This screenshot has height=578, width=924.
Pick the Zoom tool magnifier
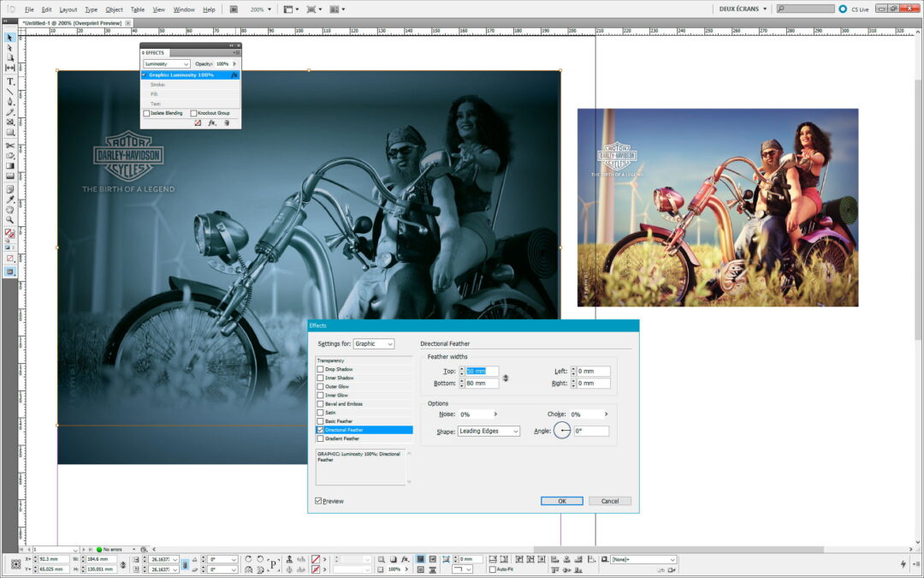[10, 220]
